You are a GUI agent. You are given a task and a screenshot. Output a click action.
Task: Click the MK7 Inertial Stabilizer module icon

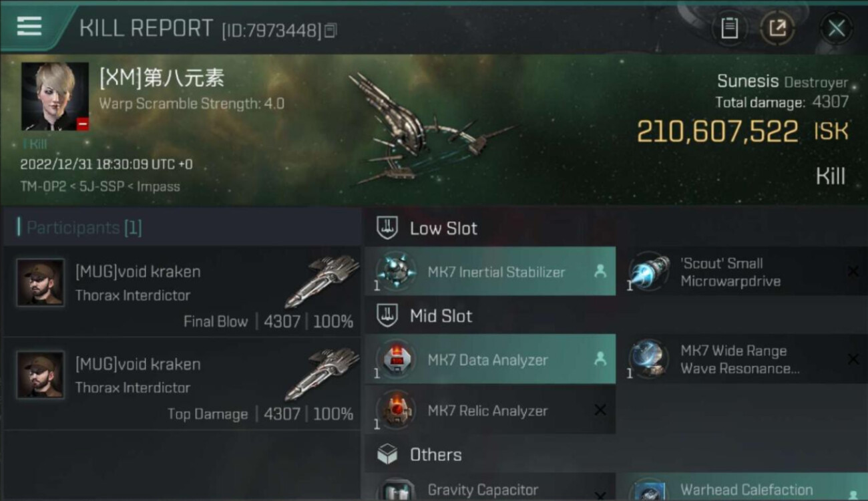(x=396, y=272)
